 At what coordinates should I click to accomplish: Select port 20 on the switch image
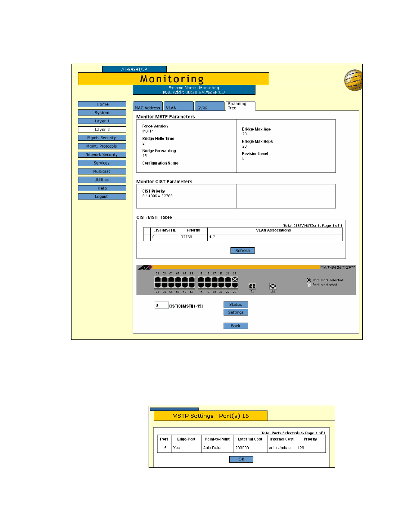(221, 285)
